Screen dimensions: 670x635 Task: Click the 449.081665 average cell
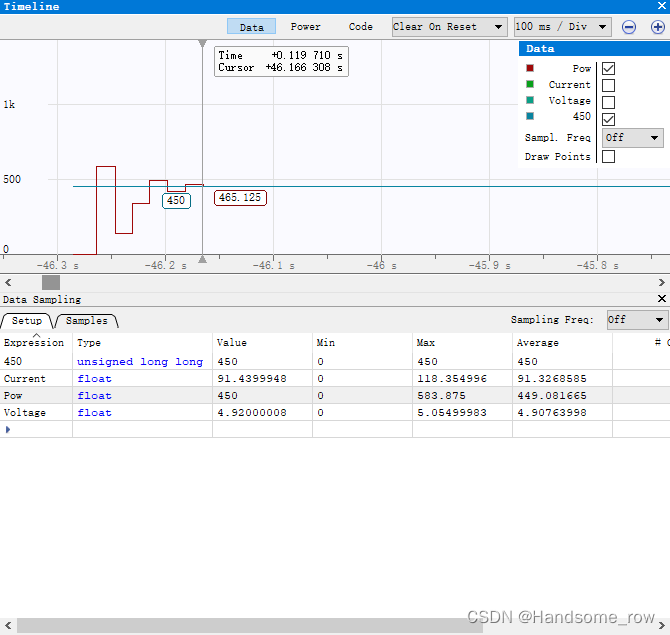[562, 395]
